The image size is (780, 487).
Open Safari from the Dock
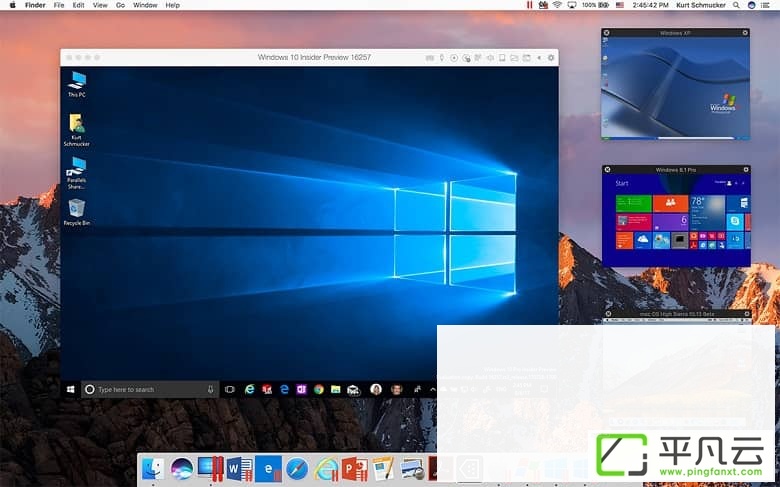(297, 469)
